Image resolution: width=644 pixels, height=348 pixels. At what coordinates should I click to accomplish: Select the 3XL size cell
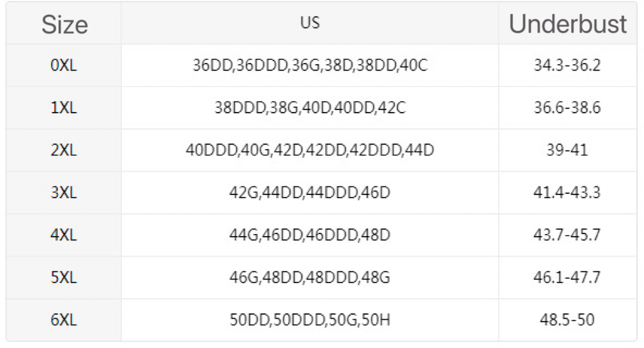[x=64, y=193]
